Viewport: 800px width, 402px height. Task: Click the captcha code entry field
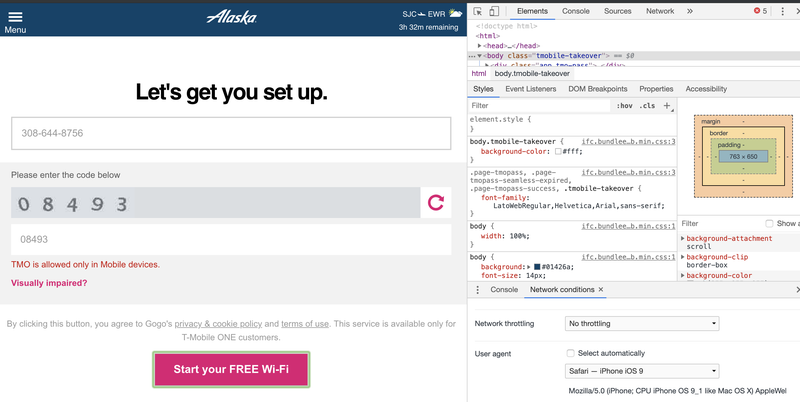tap(231, 239)
